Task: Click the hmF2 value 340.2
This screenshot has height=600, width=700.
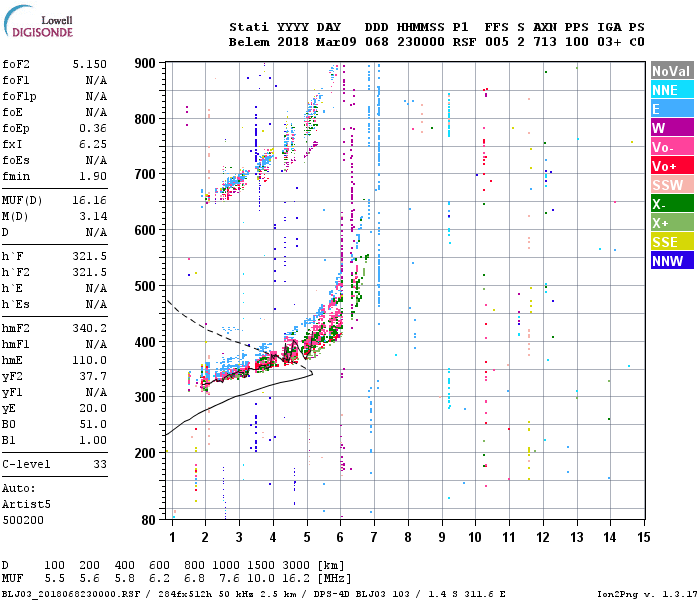Action: pyautogui.click(x=90, y=329)
